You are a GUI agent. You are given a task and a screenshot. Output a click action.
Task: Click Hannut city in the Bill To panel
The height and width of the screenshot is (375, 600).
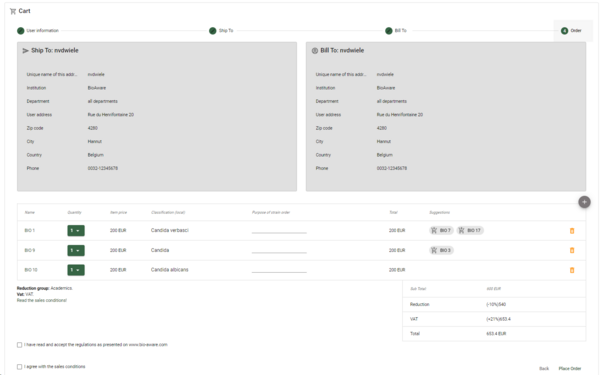click(384, 142)
